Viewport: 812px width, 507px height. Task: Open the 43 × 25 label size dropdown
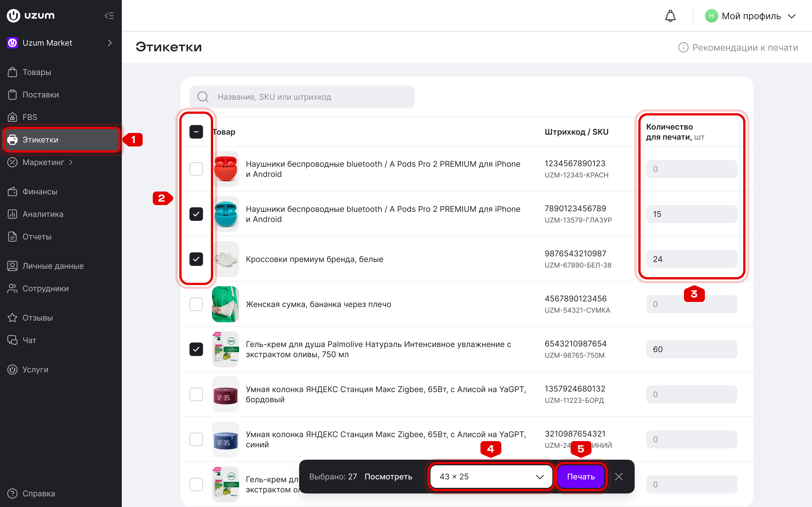tap(491, 477)
